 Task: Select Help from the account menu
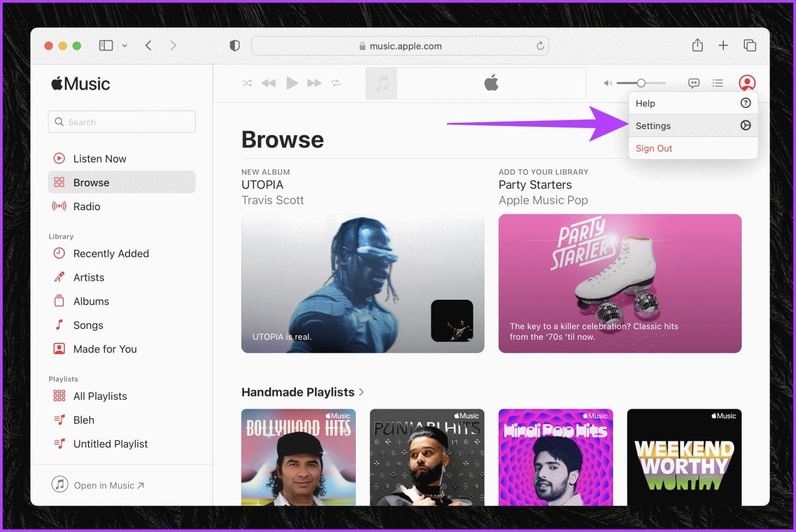tap(693, 103)
